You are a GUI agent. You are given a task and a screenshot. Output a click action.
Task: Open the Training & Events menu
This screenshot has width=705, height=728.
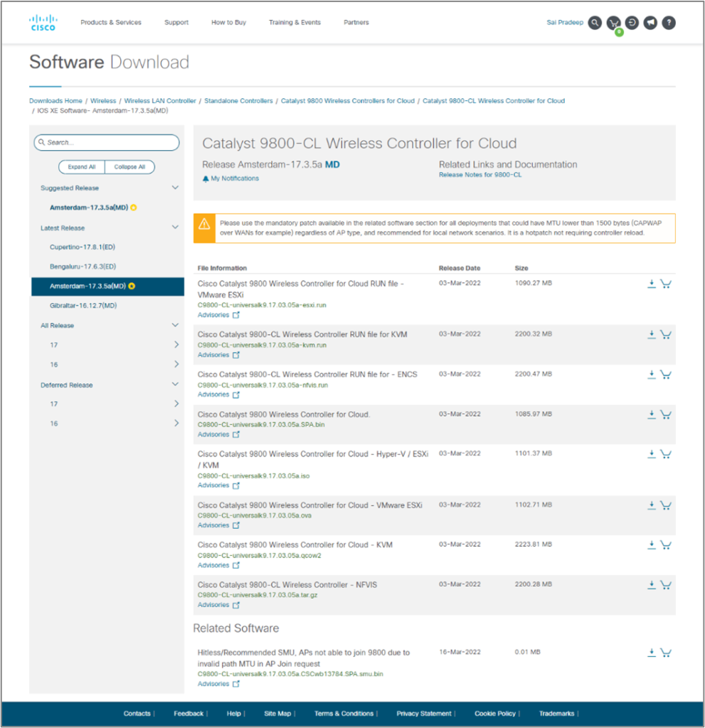pos(295,22)
